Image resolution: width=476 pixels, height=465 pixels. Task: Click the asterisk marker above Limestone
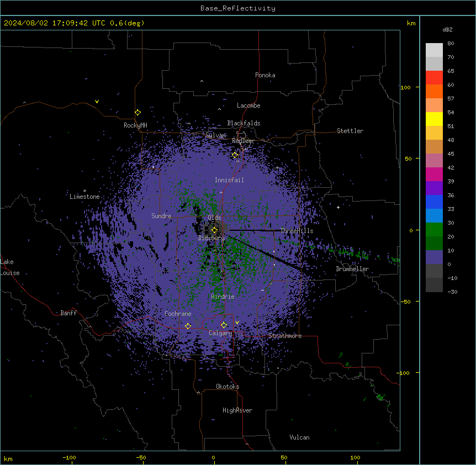(x=84, y=191)
